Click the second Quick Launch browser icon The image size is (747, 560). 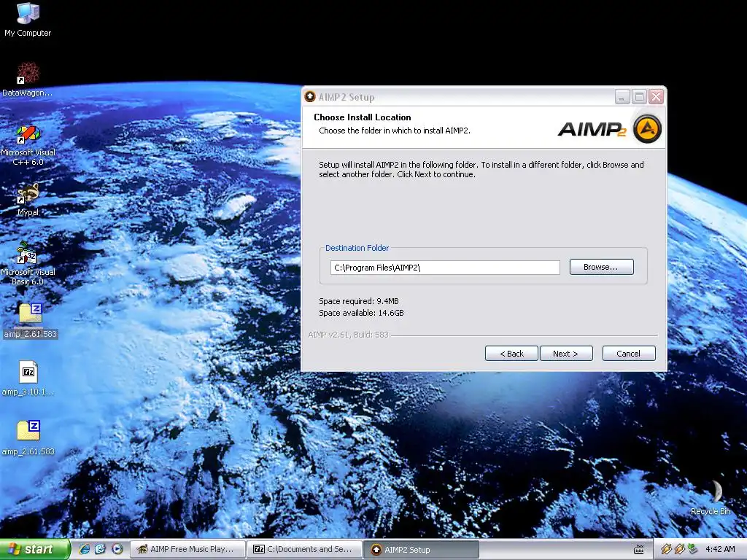tap(101, 549)
